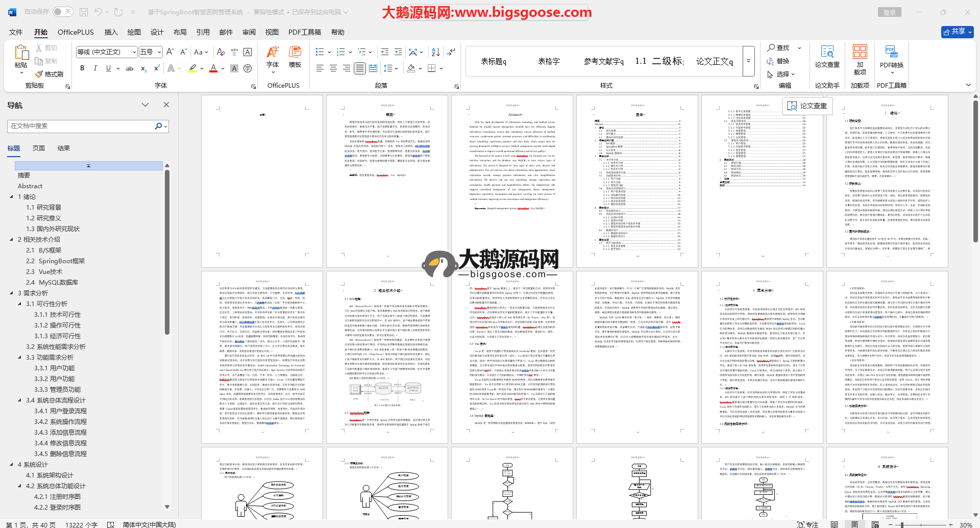Screen dimensions: 980x528
Task: Toggle italic formatting
Action: (x=95, y=68)
